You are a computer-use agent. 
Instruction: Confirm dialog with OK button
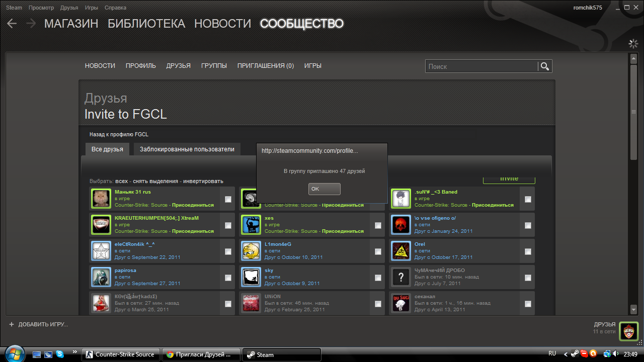coord(325,189)
